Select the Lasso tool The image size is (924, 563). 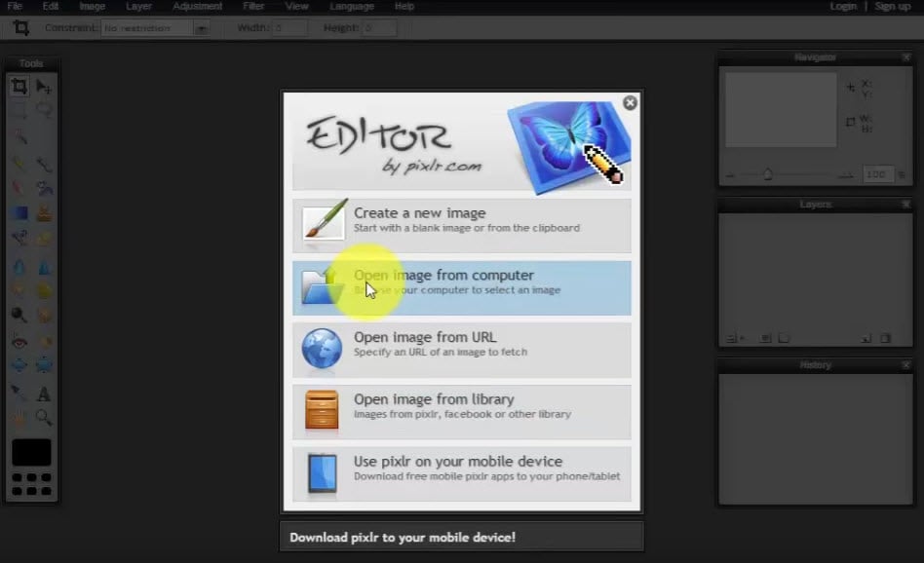point(44,111)
